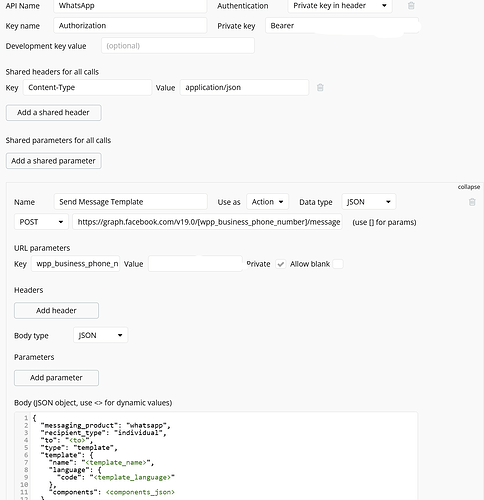Rename the call Send Message Template
Viewport: 484px width, 500px height.
tap(131, 202)
